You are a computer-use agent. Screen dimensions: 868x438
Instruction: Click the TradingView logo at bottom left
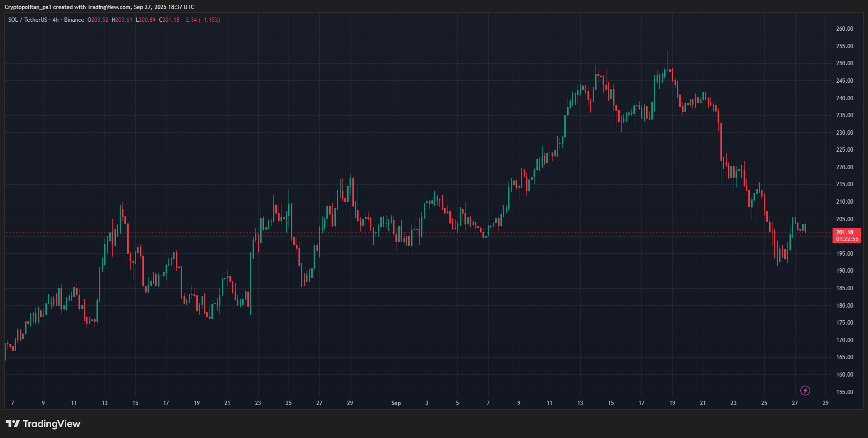(x=43, y=424)
